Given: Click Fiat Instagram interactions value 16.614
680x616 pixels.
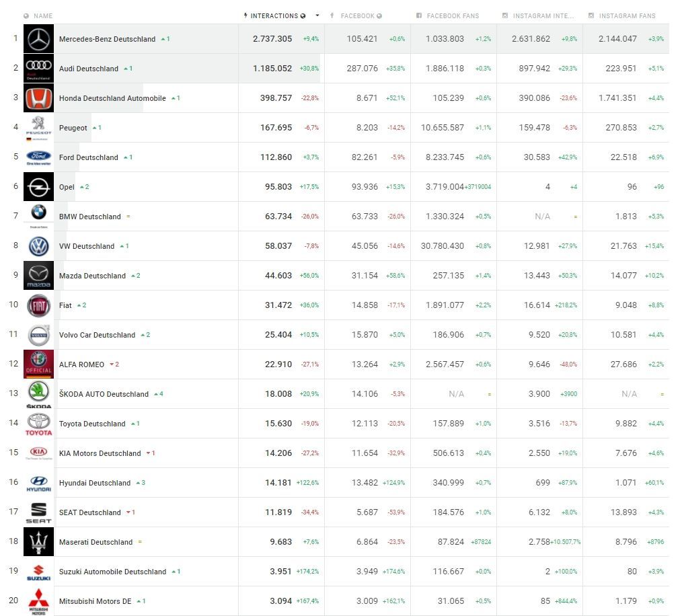Looking at the screenshot, I should click(x=537, y=305).
